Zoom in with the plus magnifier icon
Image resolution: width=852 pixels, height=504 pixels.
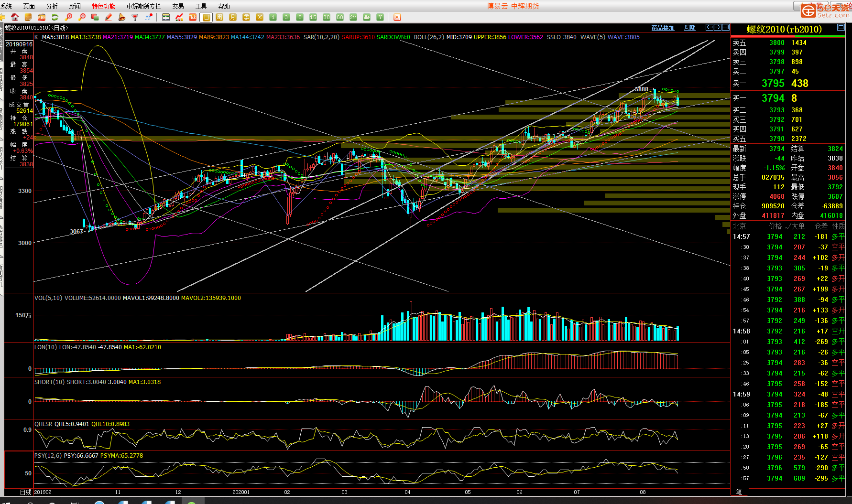pyautogui.click(x=68, y=17)
